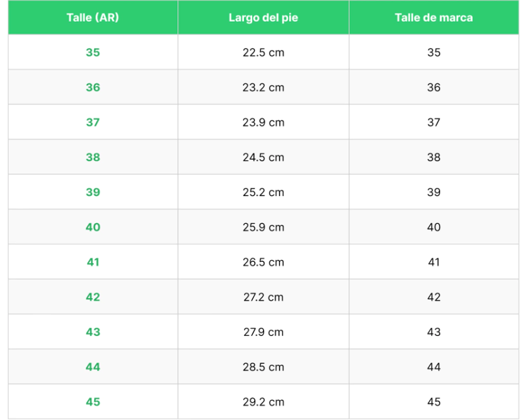Select green size 43 in Talle column
This screenshot has width=525, height=420.
click(93, 332)
